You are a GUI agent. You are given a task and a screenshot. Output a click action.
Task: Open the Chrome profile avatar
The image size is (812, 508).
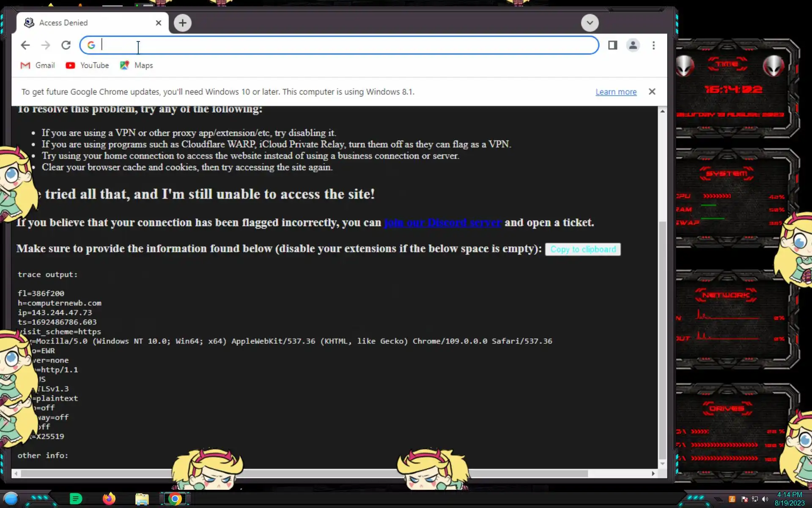pos(633,45)
